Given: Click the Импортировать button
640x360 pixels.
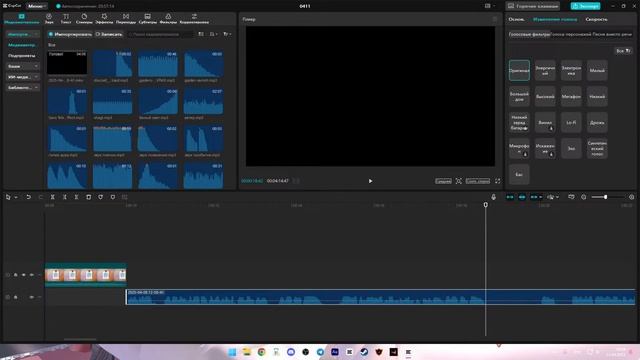Looking at the screenshot, I should [x=70, y=34].
